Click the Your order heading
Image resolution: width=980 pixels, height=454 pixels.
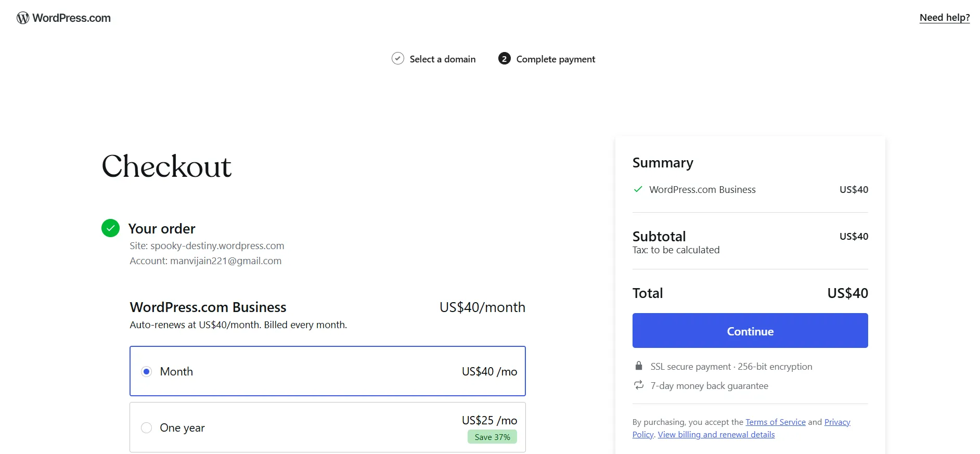(162, 229)
